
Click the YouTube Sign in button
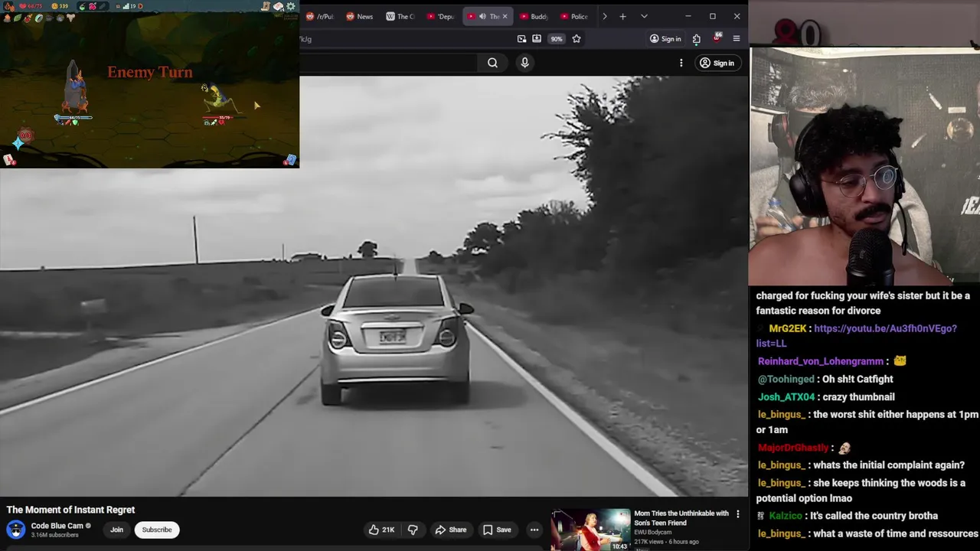tap(717, 63)
